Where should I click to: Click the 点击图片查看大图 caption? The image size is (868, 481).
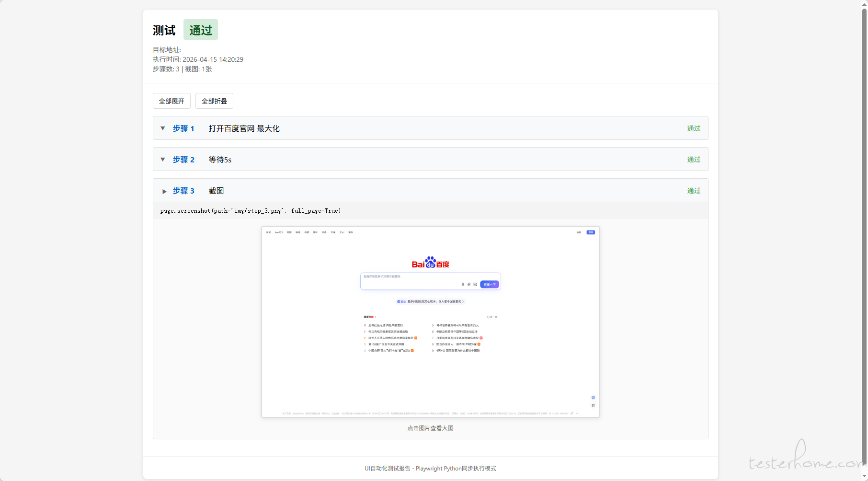(x=430, y=428)
